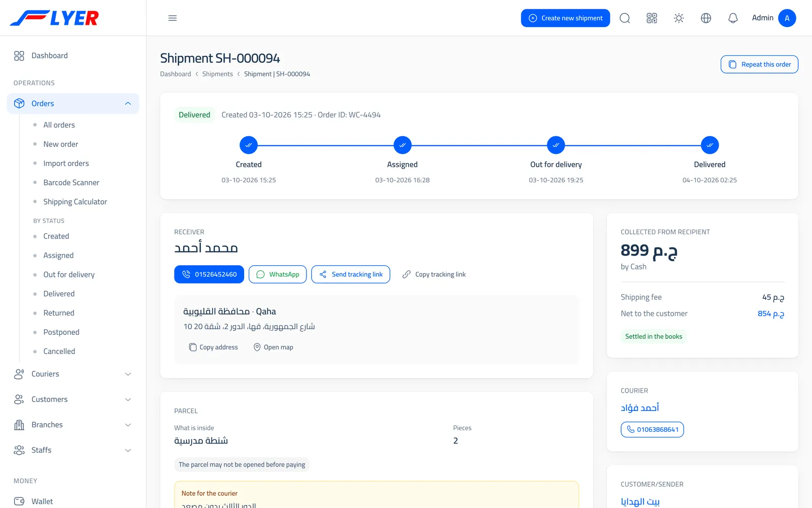Click the Out for delivery step circle
Screen dimensions: 812x508
click(556, 145)
